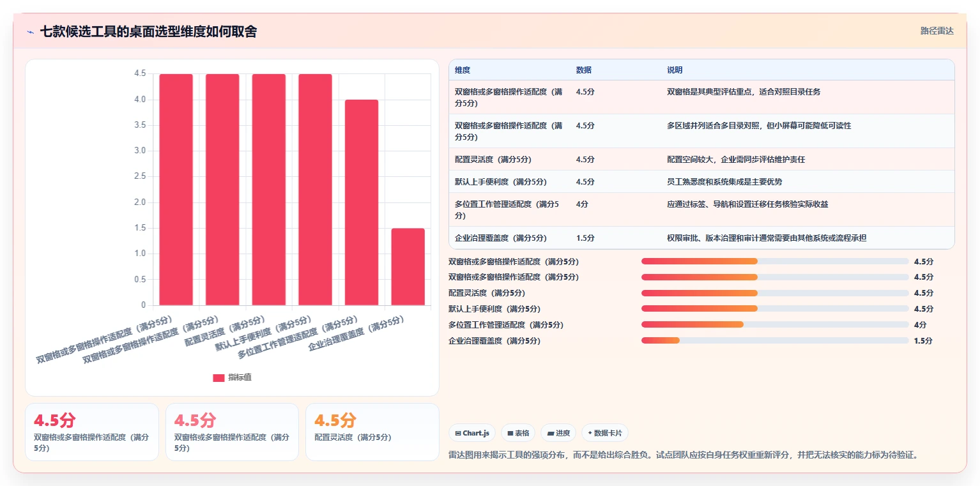Click the 配置灵活度 bar in the chart
The width and height of the screenshot is (980, 486).
tap(268, 190)
